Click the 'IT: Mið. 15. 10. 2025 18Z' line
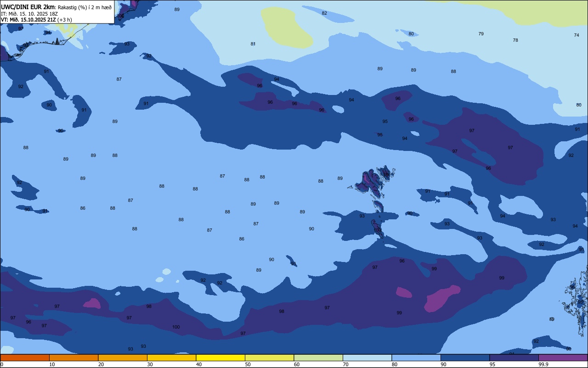This screenshot has height=368, width=588. tap(29, 14)
